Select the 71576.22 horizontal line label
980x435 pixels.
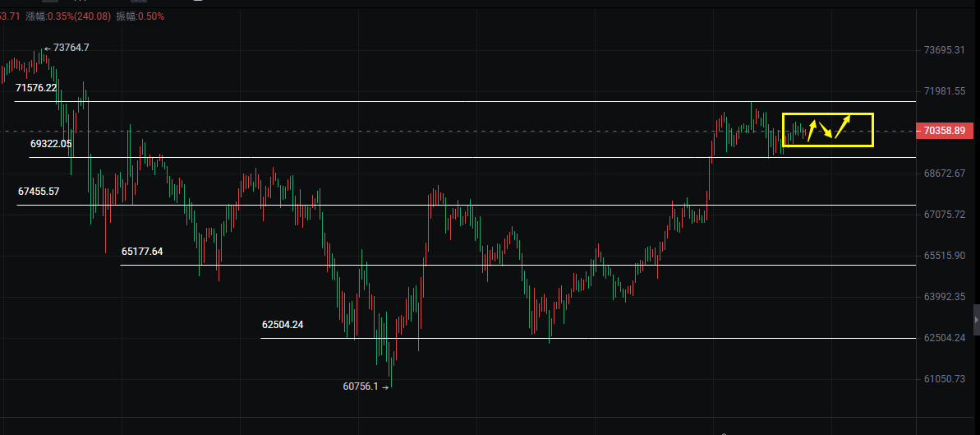pos(36,88)
